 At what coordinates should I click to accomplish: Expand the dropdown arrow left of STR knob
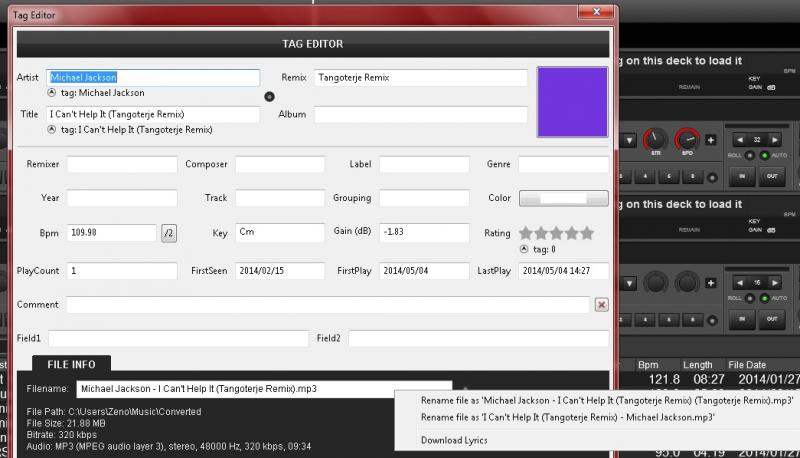click(x=632, y=142)
